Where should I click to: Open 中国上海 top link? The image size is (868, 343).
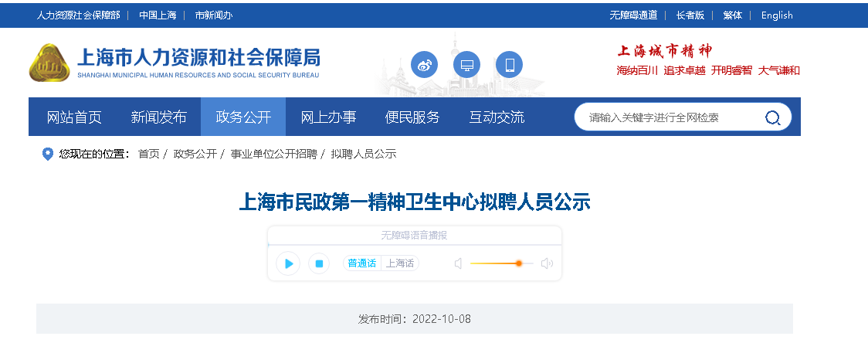[158, 15]
